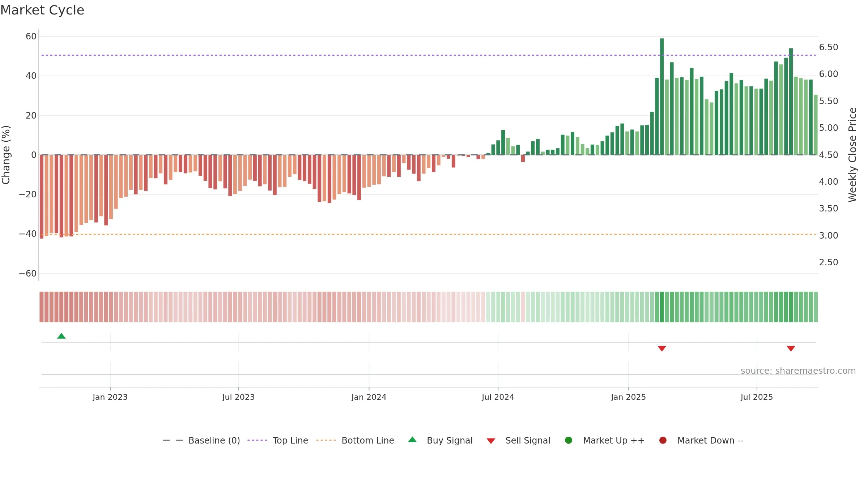Click the orange dotted line legend sample

click(x=326, y=440)
